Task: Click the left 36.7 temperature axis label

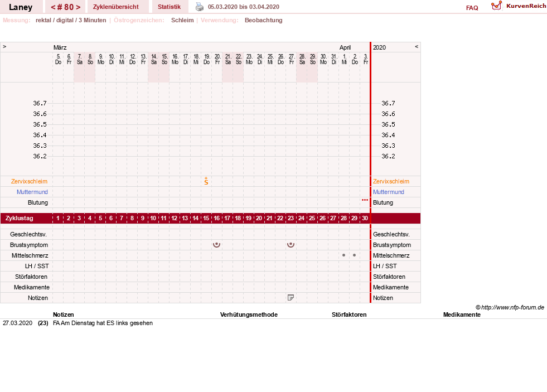Action: [x=40, y=103]
